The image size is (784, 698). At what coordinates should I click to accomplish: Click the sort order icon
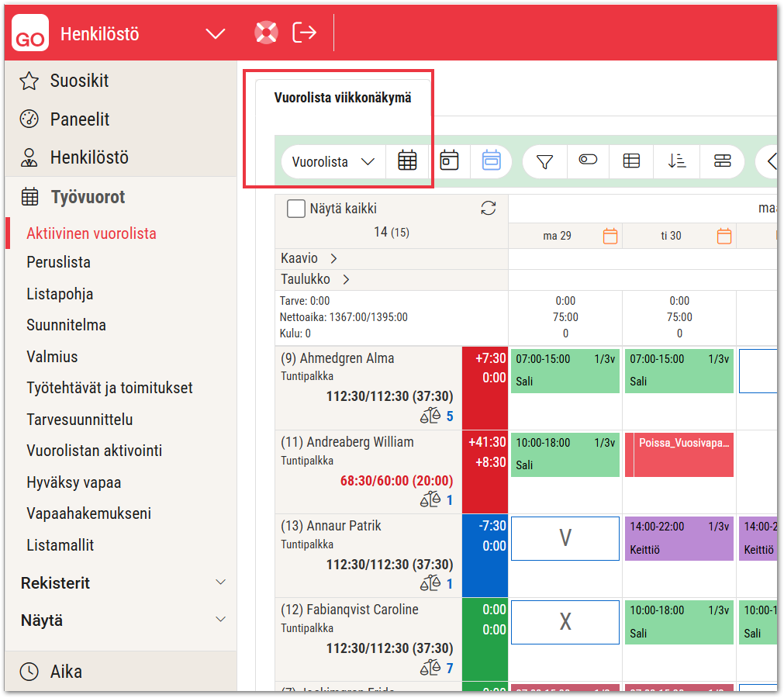(x=677, y=161)
